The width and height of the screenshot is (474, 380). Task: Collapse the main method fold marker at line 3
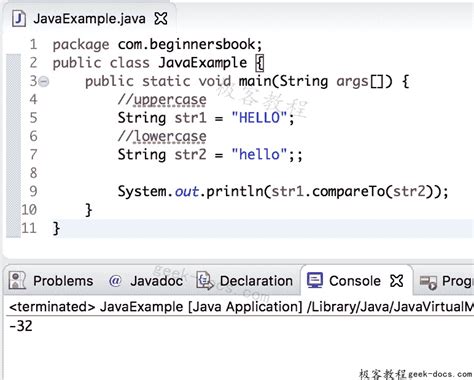pyautogui.click(x=44, y=81)
